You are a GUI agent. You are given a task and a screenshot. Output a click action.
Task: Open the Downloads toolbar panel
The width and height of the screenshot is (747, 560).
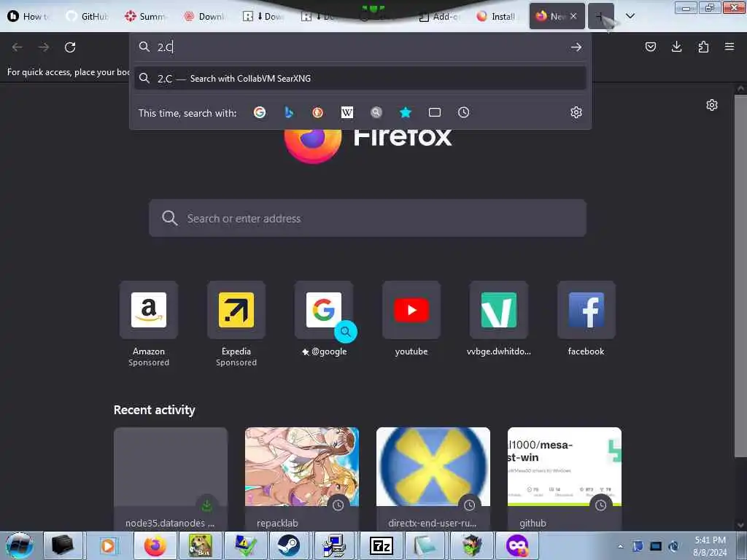[676, 47]
